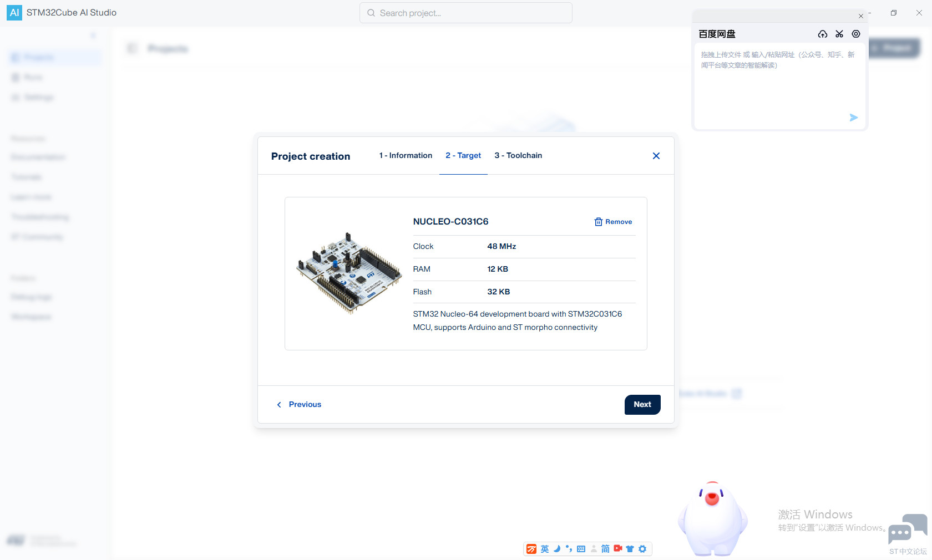This screenshot has height=560, width=932.
Task: Close the 百度网盘 floating widget
Action: pyautogui.click(x=861, y=16)
